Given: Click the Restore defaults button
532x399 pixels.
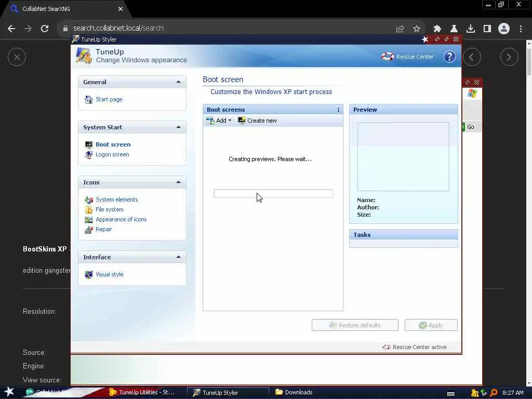Looking at the screenshot, I should tap(355, 325).
